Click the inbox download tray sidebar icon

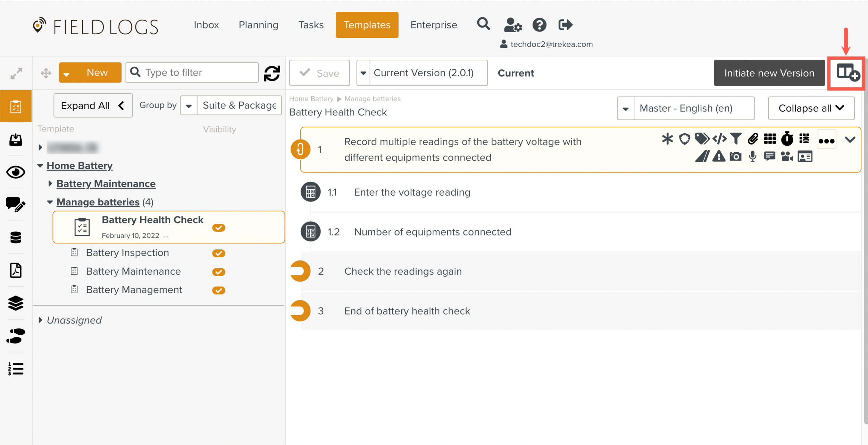pos(16,139)
